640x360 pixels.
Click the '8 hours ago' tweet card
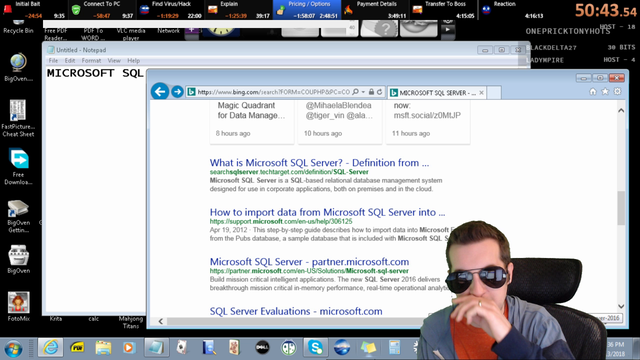pos(252,122)
